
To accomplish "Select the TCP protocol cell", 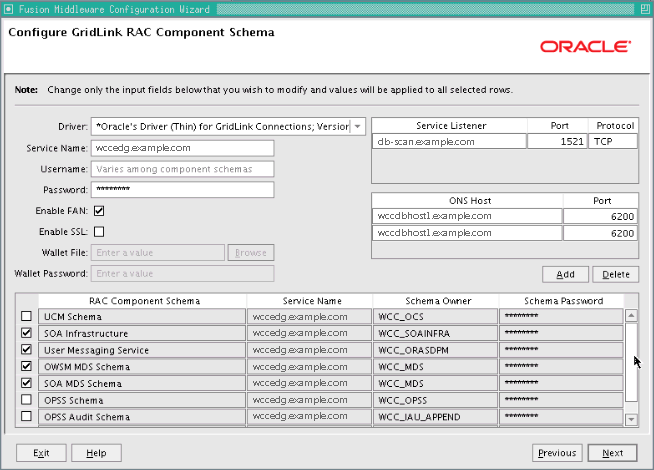I will click(613, 141).
